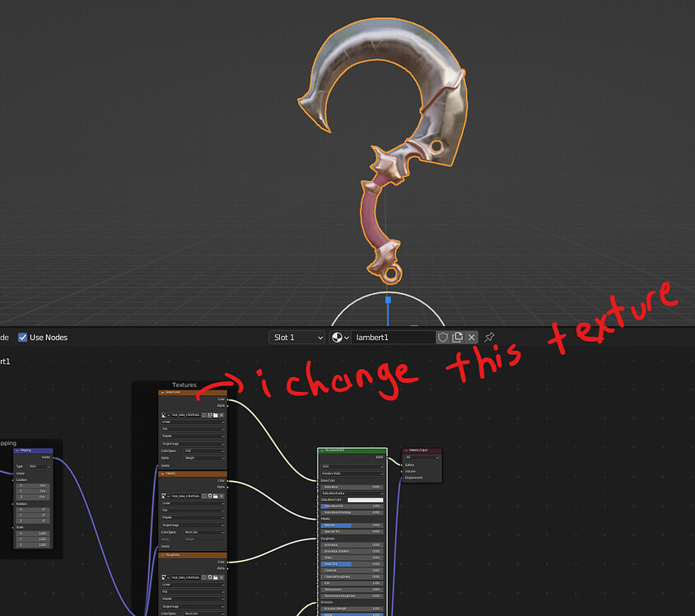Click the new material duplicate icon
Screen dimensions: 695x616
[457, 338]
